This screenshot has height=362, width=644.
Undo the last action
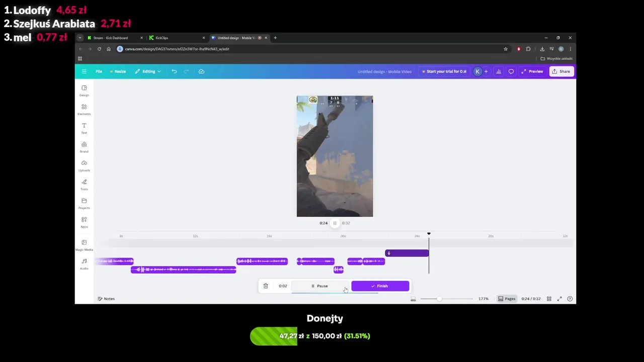tap(174, 71)
